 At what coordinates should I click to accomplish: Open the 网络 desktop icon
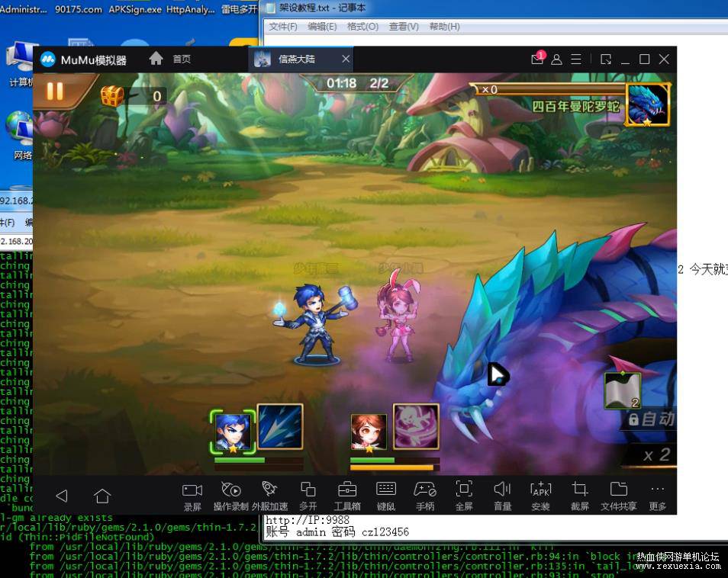[20, 135]
